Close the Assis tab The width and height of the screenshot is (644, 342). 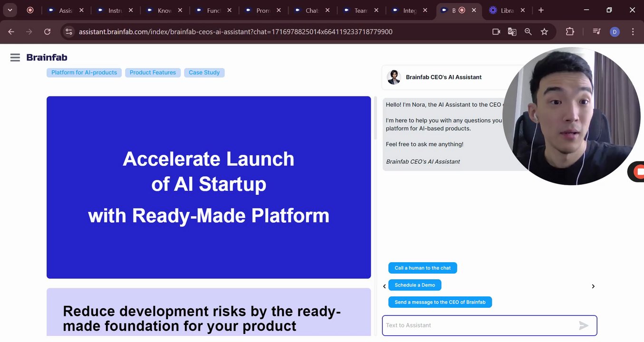point(81,10)
